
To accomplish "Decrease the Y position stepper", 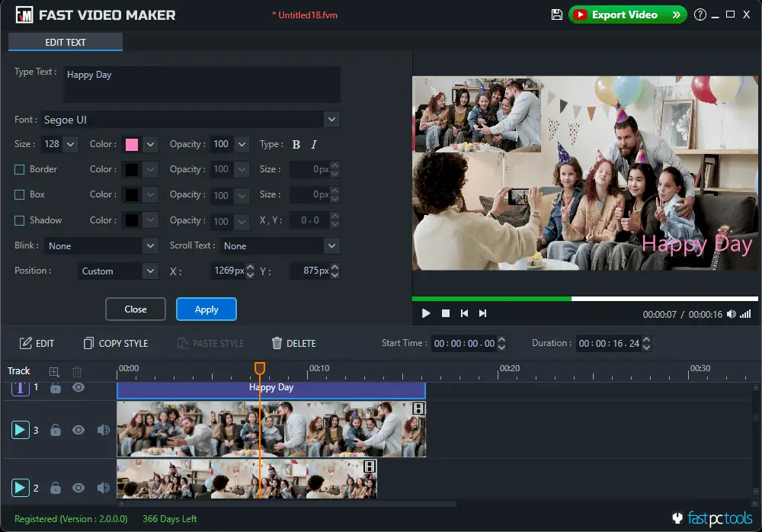I will point(335,275).
